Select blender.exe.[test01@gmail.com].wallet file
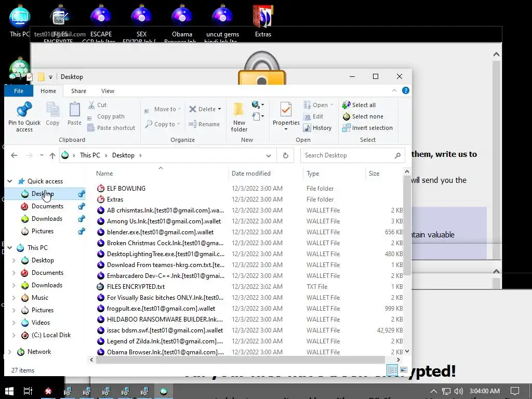Screen dimensions: 532x399 click(x=160, y=232)
